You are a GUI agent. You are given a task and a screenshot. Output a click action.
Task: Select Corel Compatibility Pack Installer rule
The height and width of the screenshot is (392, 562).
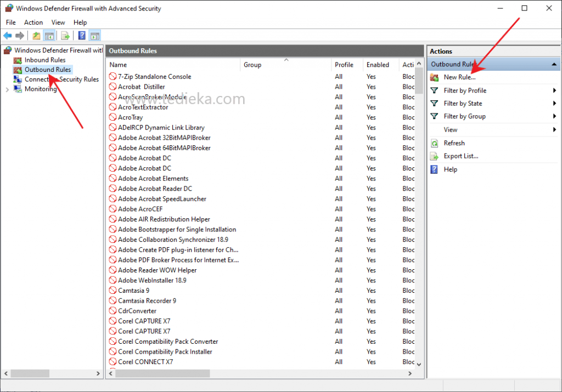pos(165,351)
